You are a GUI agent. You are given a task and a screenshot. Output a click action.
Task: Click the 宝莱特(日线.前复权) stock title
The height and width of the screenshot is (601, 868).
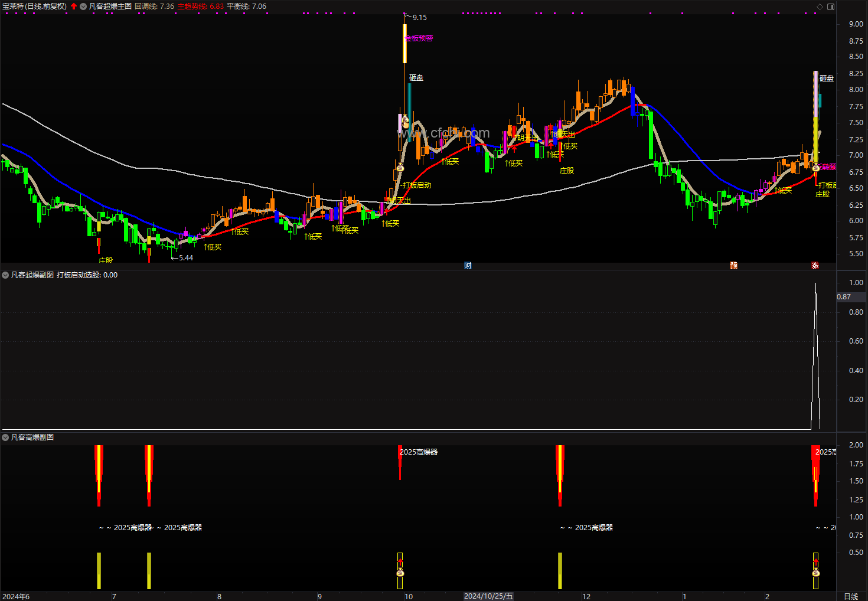[x=34, y=6]
